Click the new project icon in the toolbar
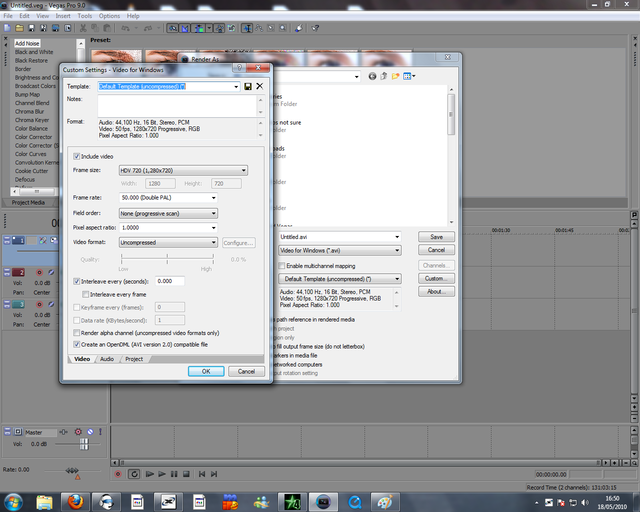The height and width of the screenshot is (512, 640). 7,28
